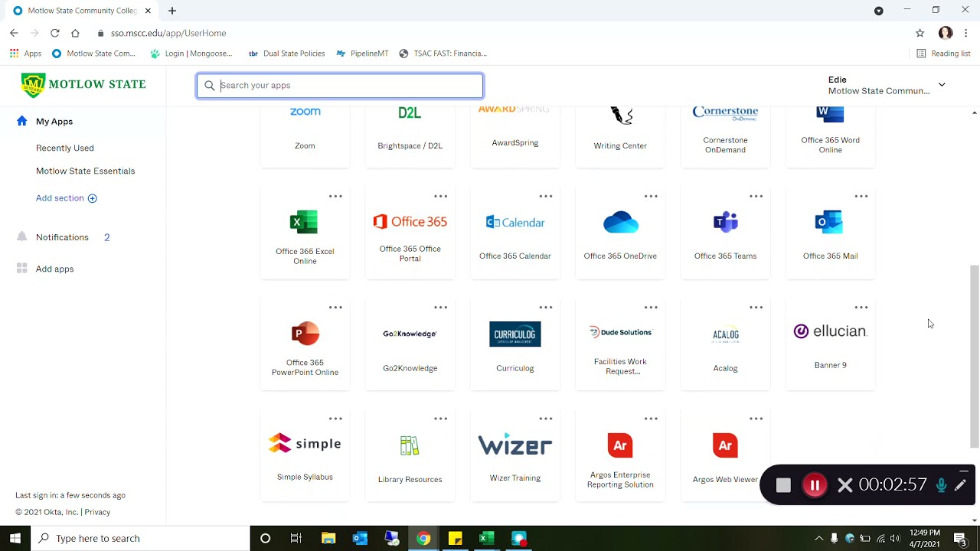Launch Office 365 Word Online
Viewport: 980px width, 551px height.
(830, 136)
